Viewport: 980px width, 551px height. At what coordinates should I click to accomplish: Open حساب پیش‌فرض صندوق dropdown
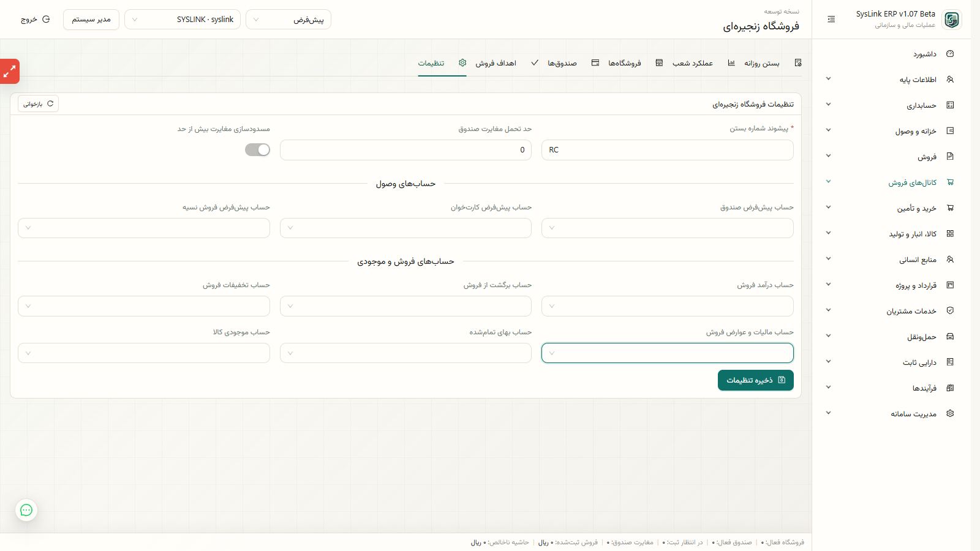[x=668, y=228]
